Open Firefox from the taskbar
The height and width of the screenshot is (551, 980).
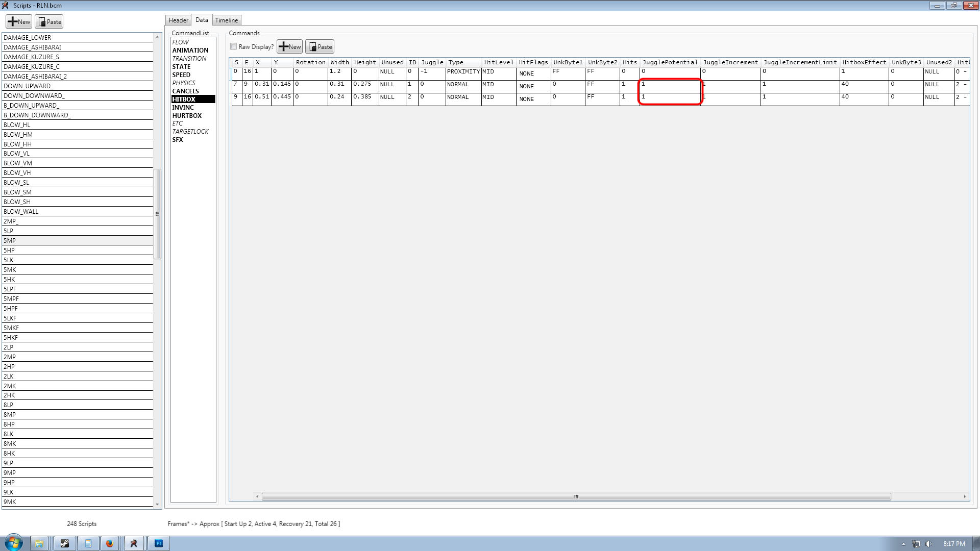tap(109, 543)
